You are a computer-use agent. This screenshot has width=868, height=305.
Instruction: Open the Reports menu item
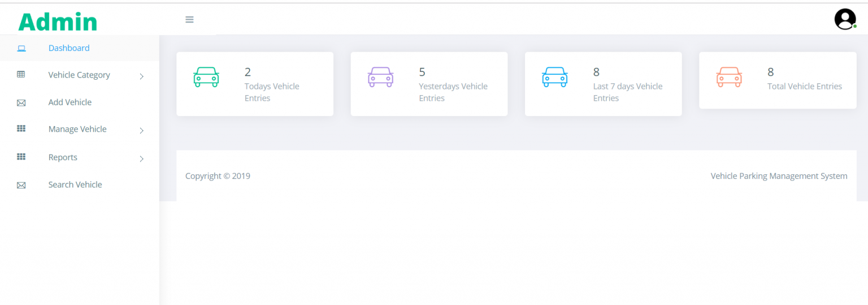(x=63, y=157)
